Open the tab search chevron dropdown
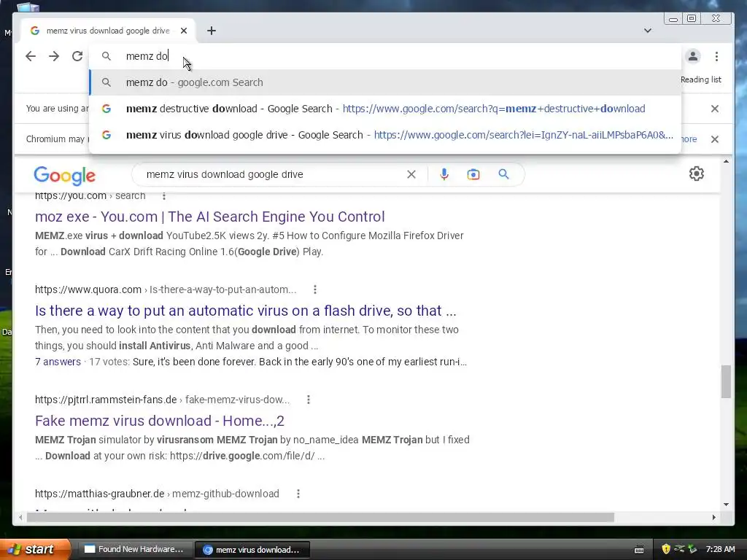Image resolution: width=747 pixels, height=560 pixels. click(648, 31)
